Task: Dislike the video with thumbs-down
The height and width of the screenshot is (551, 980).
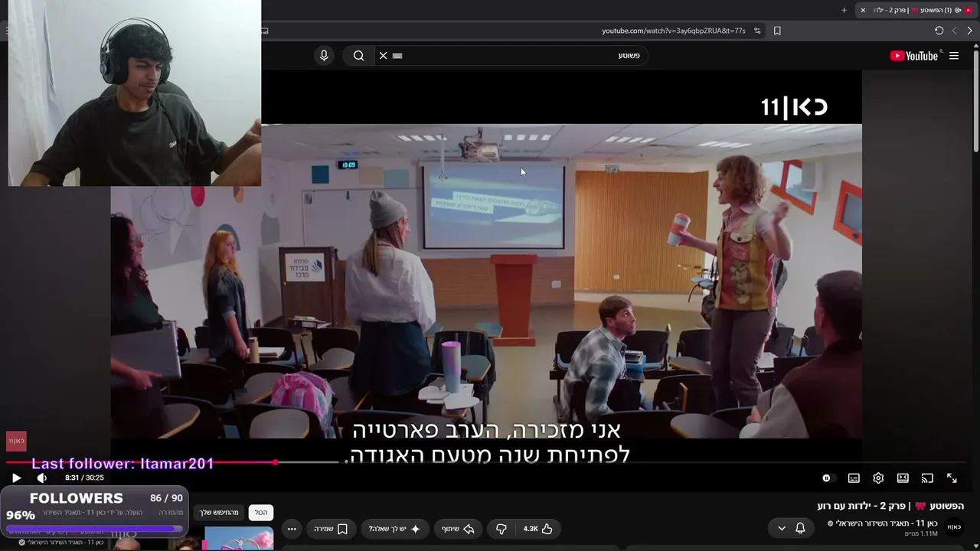Action: (501, 529)
